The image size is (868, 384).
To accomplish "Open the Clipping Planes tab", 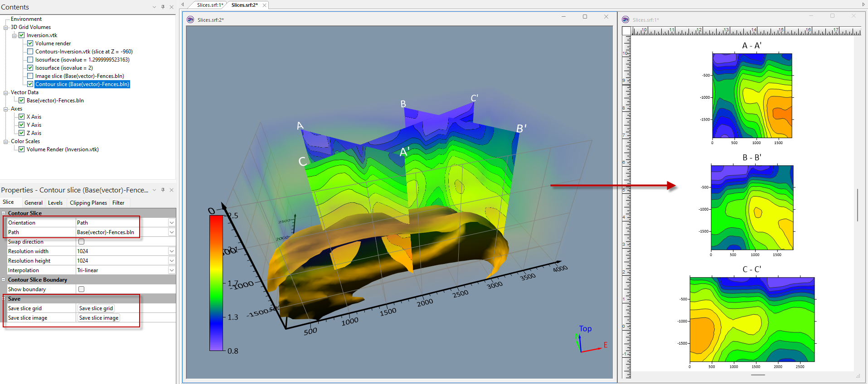I will click(88, 203).
